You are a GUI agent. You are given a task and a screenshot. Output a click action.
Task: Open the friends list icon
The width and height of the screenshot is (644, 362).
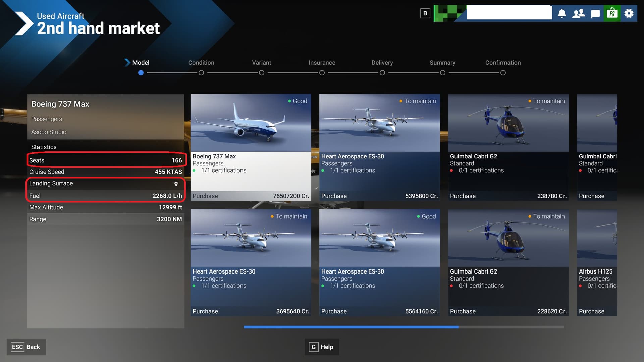point(579,13)
